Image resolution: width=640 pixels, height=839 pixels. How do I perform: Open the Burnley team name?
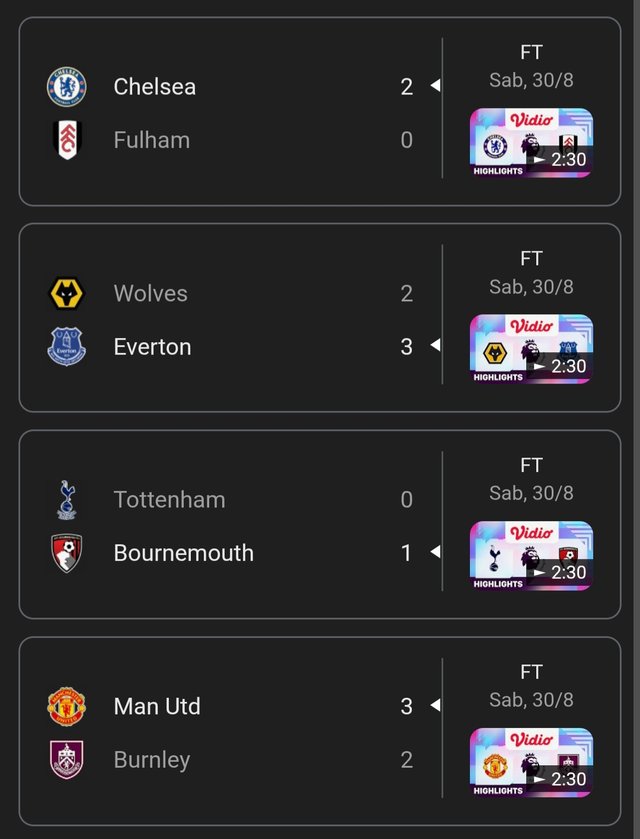152,760
